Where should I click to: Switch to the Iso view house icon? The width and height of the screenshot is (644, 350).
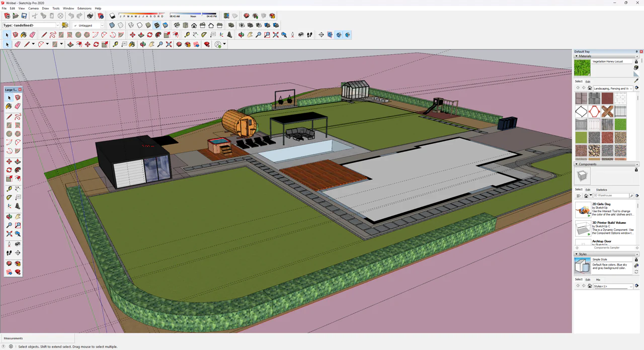point(177,25)
